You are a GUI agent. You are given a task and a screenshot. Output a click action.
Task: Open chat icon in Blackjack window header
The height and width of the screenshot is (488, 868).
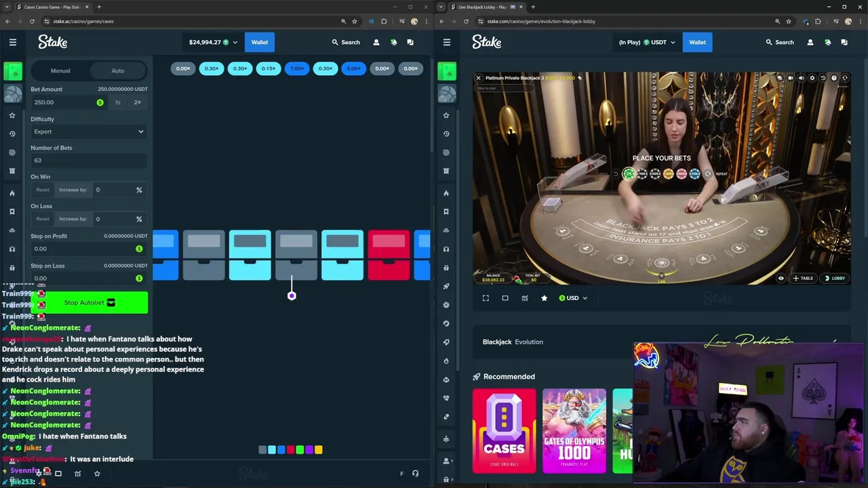(x=844, y=42)
